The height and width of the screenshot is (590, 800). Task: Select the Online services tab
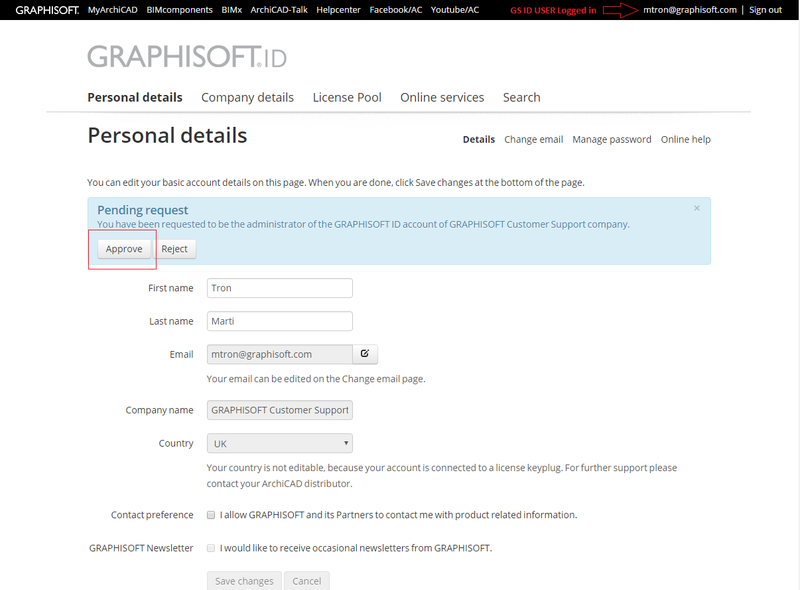coord(442,97)
